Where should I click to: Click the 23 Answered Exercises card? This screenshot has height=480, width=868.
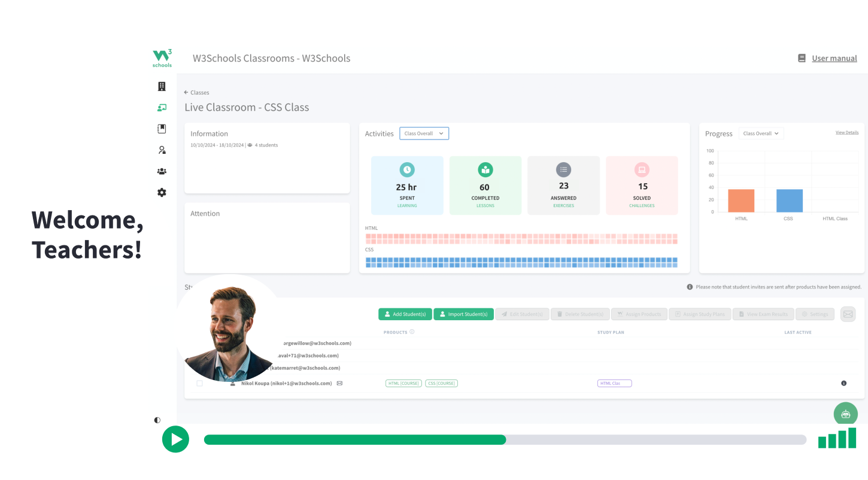(564, 186)
